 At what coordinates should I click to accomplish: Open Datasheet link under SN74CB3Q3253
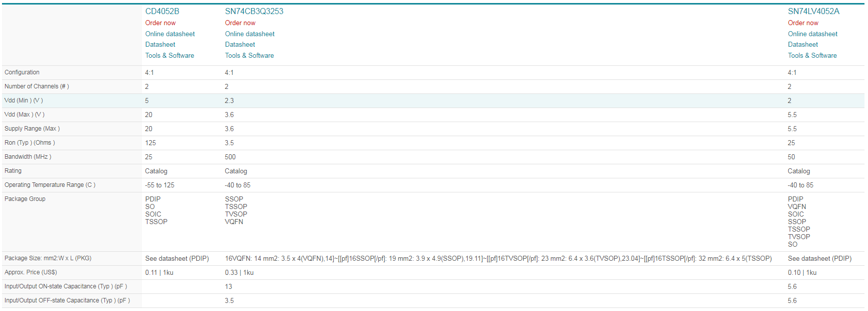240,44
